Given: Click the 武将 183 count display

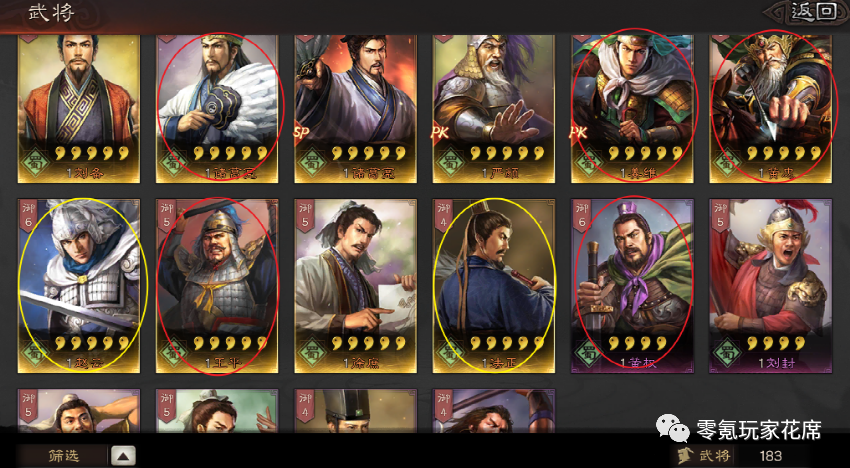Looking at the screenshot, I should tap(742, 456).
